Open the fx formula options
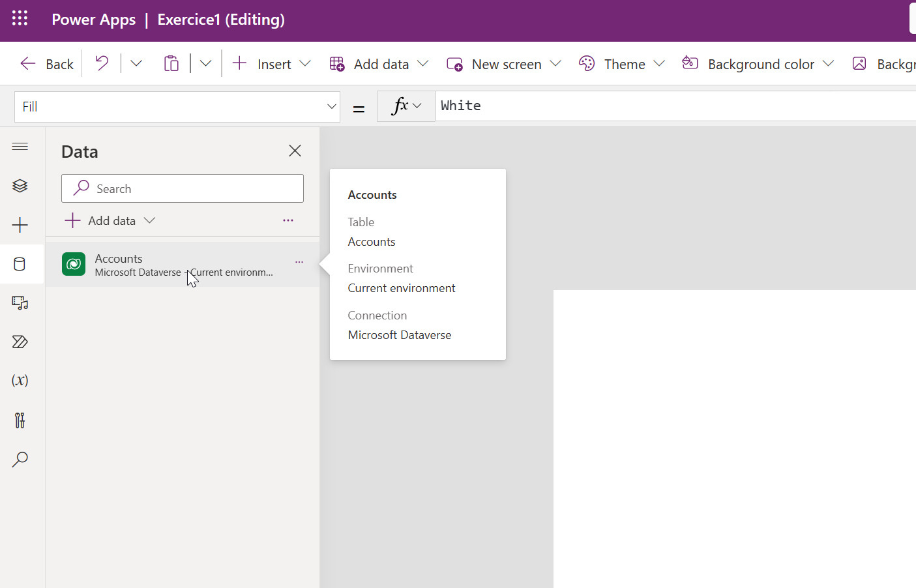This screenshot has height=588, width=916. coord(406,106)
